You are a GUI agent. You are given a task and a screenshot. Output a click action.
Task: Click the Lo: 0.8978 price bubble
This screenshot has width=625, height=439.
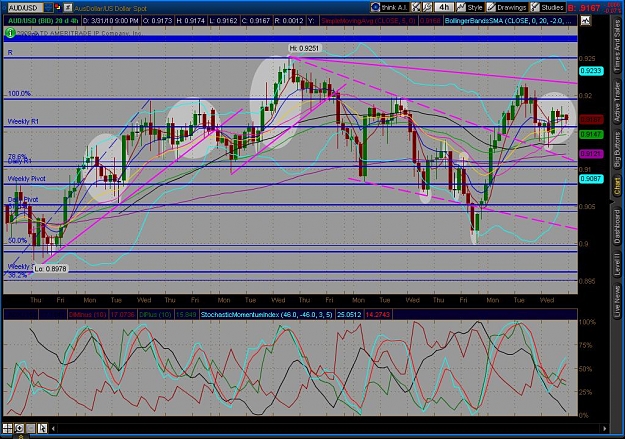(x=51, y=269)
